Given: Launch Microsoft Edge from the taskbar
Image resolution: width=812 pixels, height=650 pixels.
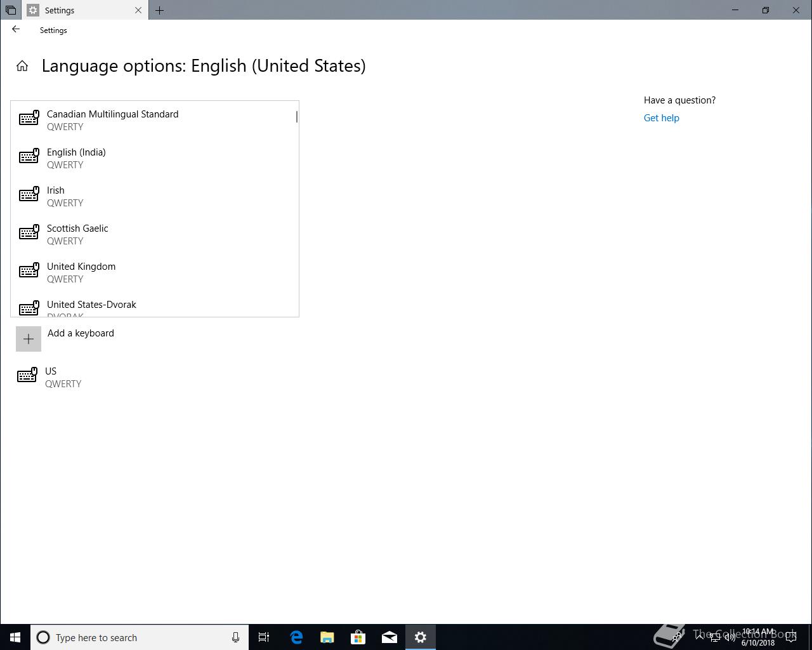Looking at the screenshot, I should [x=296, y=637].
